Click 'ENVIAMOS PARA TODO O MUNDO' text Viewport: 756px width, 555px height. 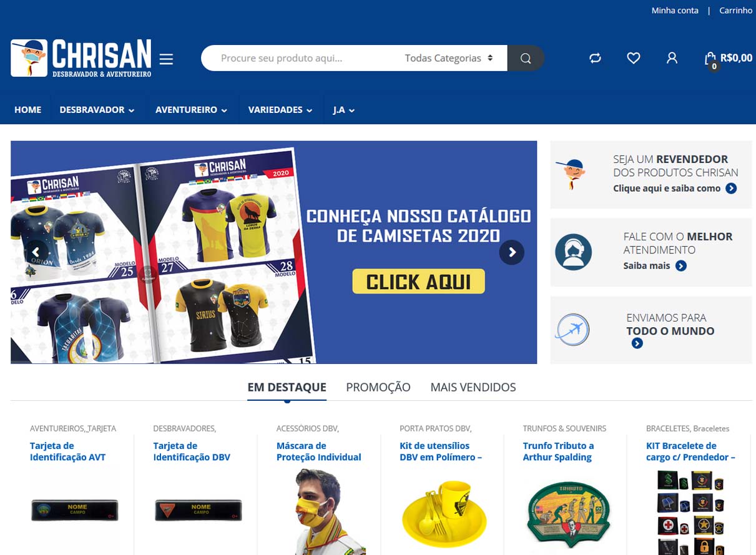coord(670,325)
